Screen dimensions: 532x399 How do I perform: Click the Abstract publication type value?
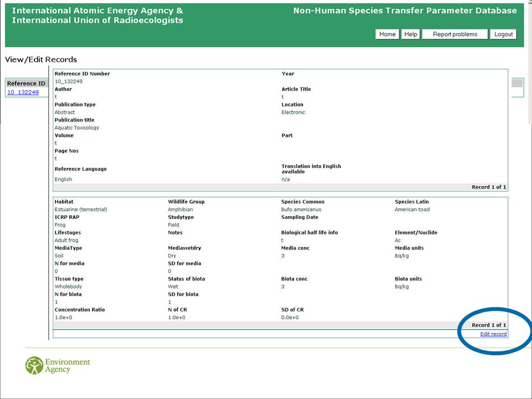click(x=65, y=112)
